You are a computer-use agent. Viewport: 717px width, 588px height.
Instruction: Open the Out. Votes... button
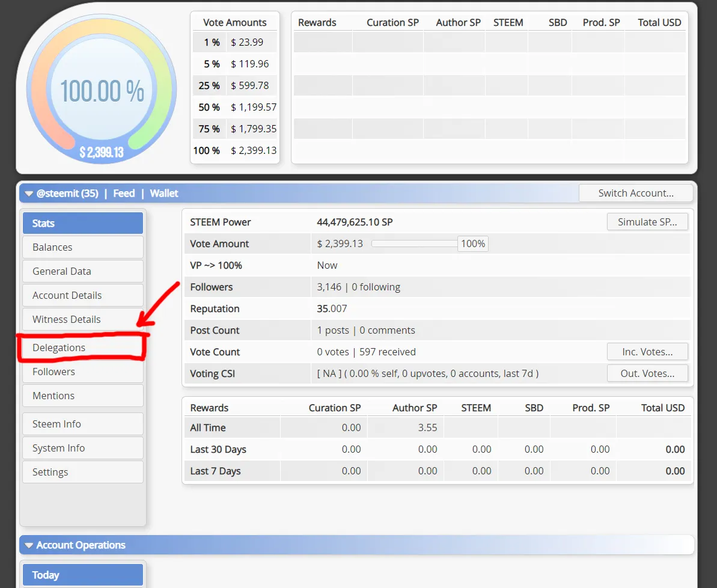(x=647, y=373)
